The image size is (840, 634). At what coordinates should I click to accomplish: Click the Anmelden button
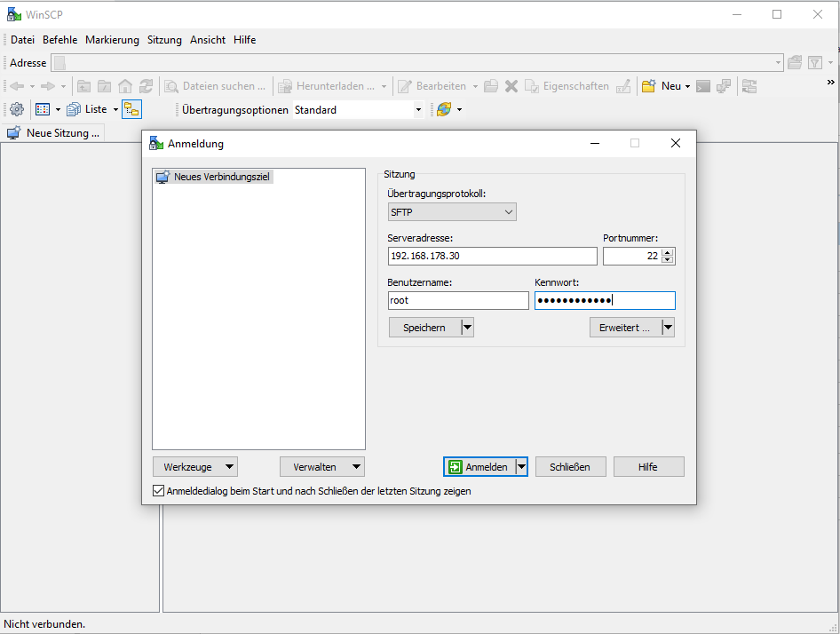coord(479,467)
